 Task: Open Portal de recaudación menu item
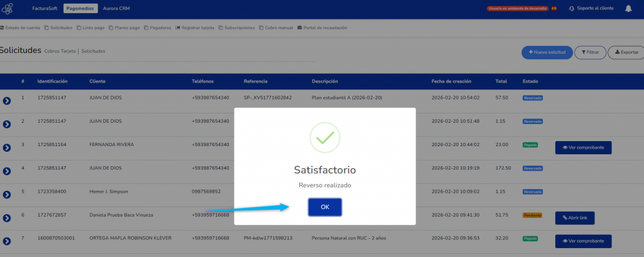[x=322, y=28]
